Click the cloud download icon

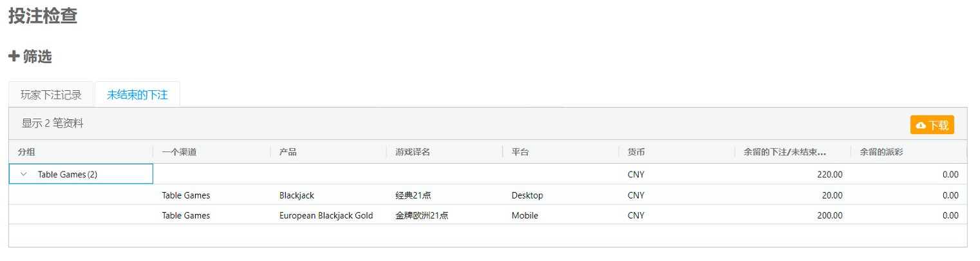[x=921, y=125]
